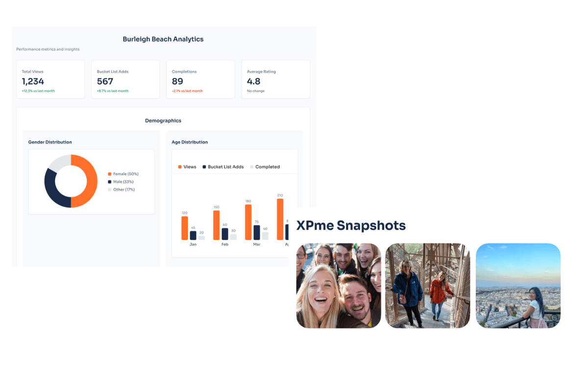Screen dimensions: 588x389
Task: Click the Average Rating card
Action: (275, 79)
